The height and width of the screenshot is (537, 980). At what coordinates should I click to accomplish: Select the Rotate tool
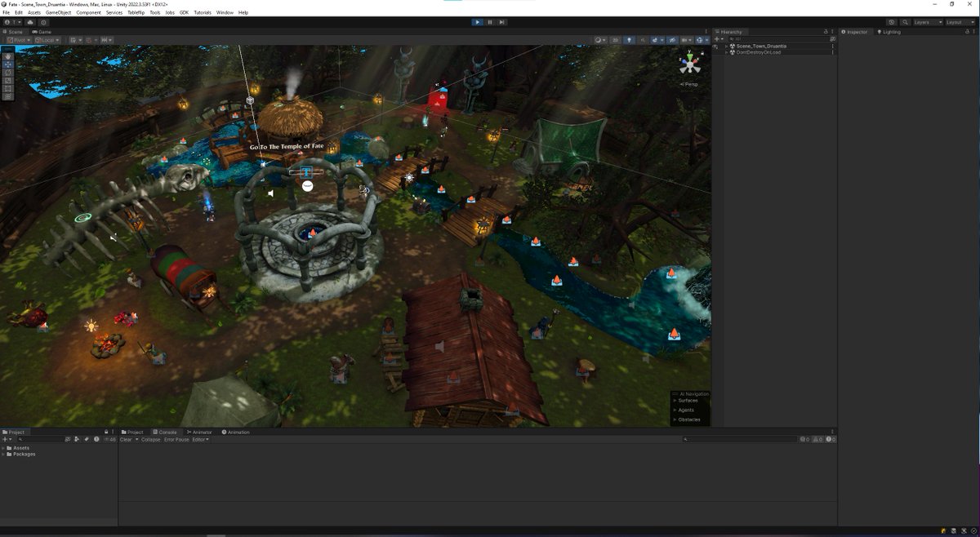tap(8, 72)
